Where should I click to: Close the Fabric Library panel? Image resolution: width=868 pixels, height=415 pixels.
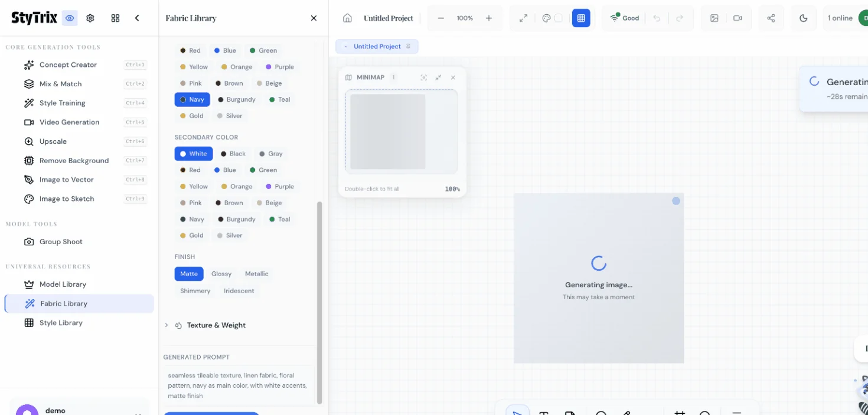coord(314,18)
